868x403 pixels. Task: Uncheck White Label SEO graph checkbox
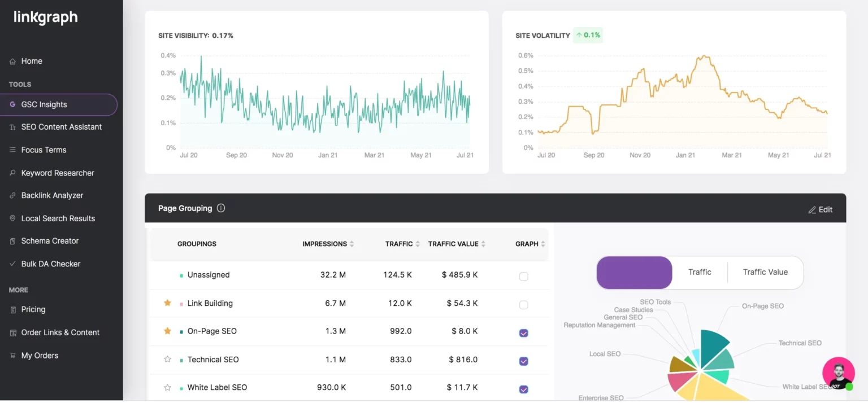click(x=523, y=389)
